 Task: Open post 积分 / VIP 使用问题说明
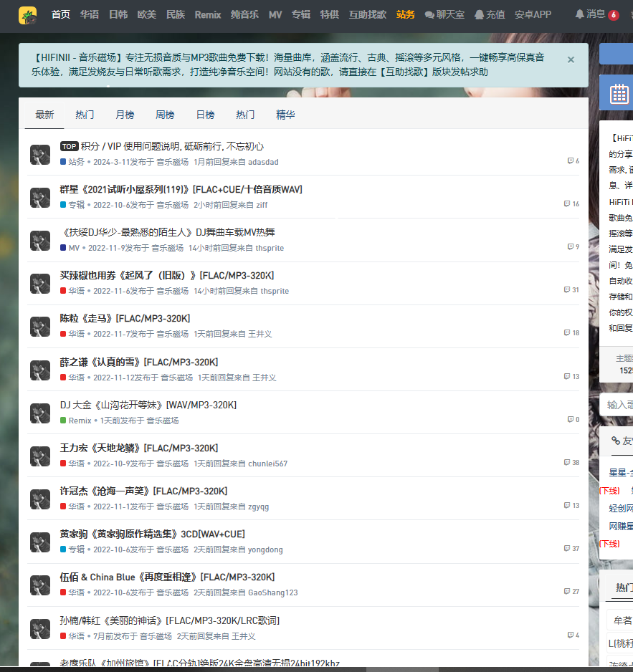click(x=172, y=147)
